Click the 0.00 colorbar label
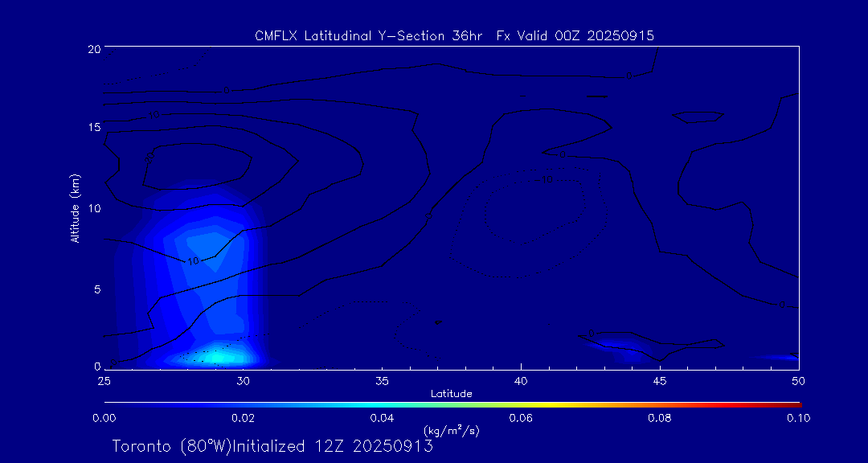 pyautogui.click(x=104, y=418)
